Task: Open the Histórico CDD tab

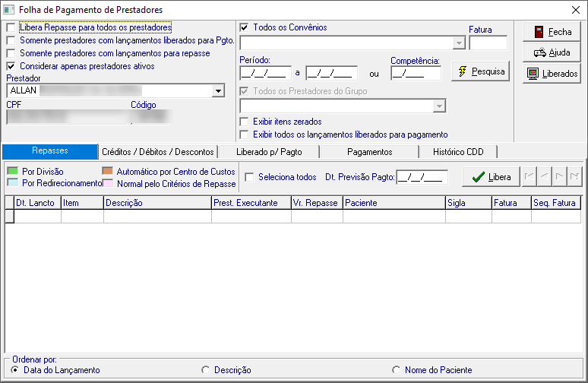Action: tap(458, 152)
